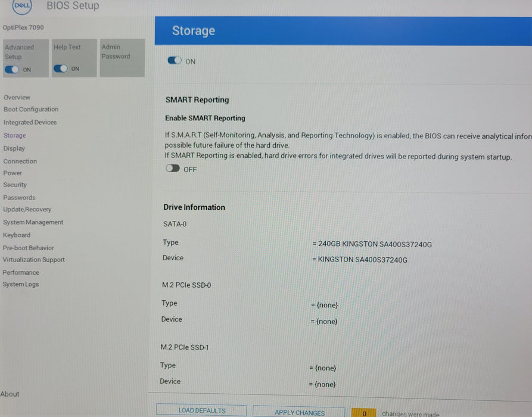Viewport: 532px width, 417px height.
Task: Open Update,Recovery in sidebar
Action: pos(27,209)
